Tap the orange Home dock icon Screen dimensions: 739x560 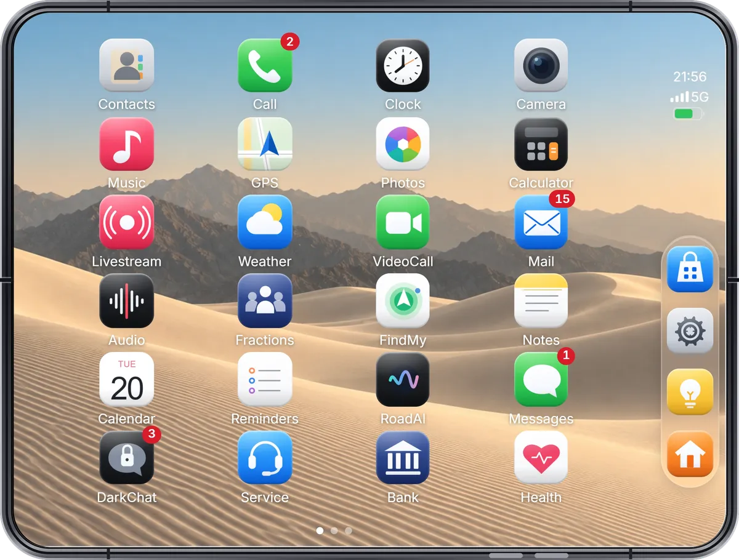[690, 454]
